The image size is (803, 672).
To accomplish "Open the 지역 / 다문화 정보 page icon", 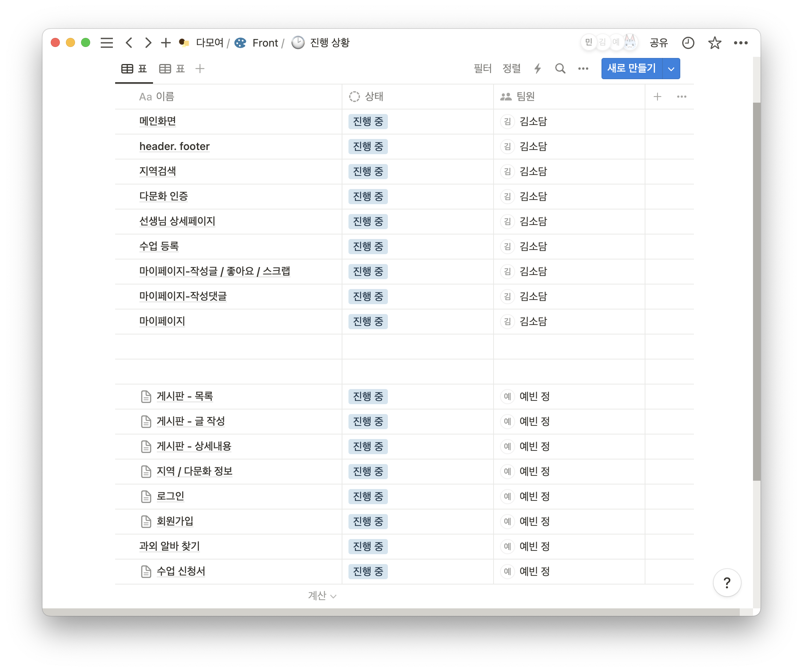I will click(146, 472).
